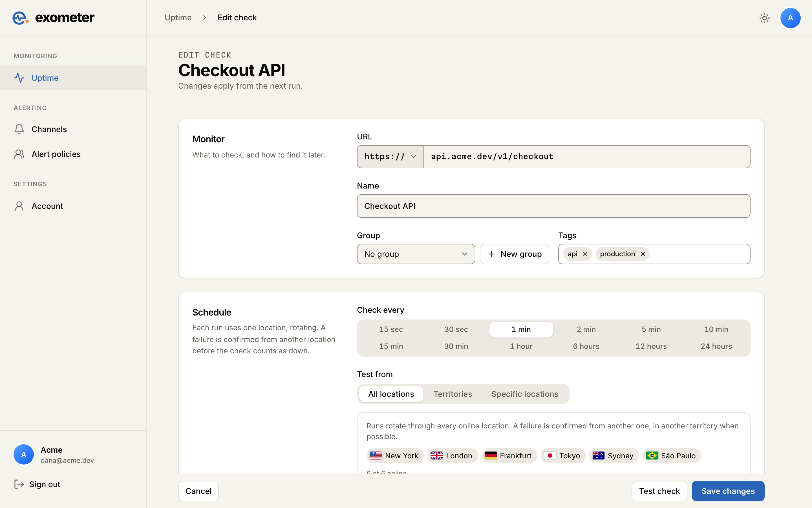Image resolution: width=812 pixels, height=508 pixels.
Task: Open Channels in the sidebar
Action: (73, 129)
